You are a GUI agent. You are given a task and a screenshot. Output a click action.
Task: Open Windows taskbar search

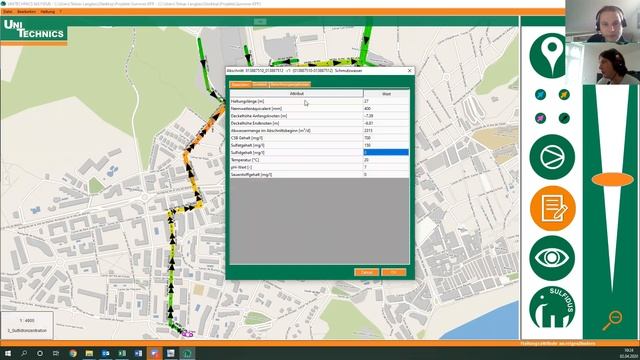(24, 353)
